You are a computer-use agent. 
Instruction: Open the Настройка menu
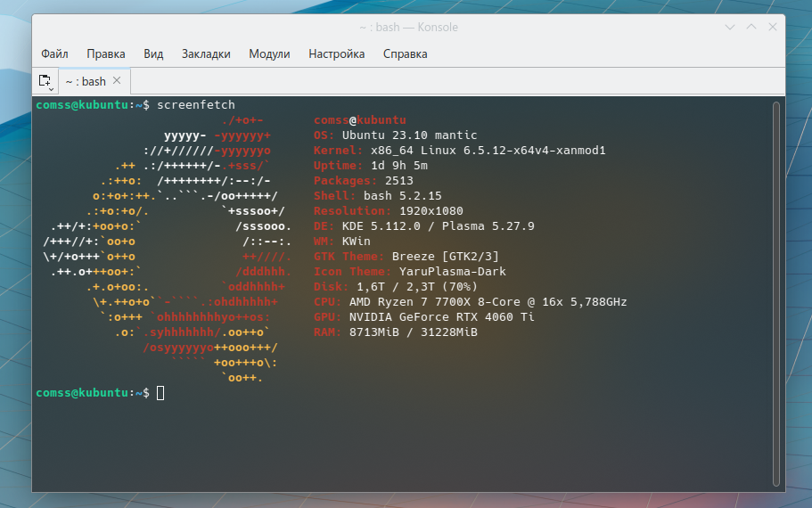click(337, 53)
